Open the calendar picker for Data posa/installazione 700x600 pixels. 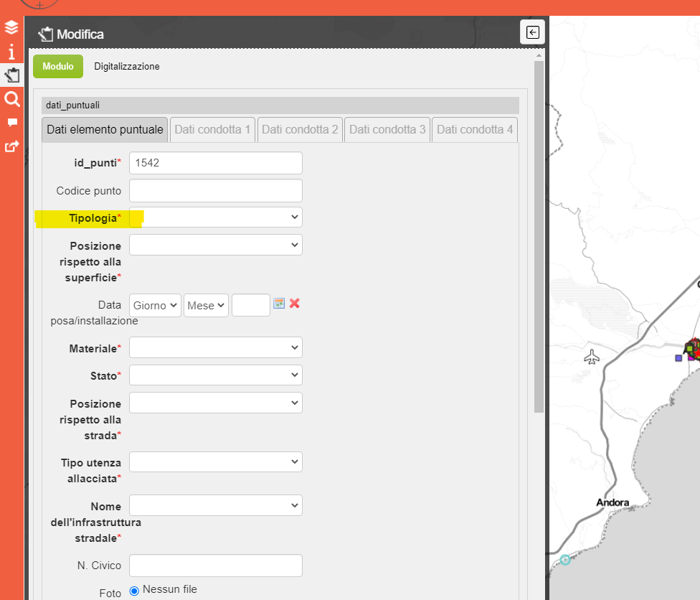tap(279, 304)
